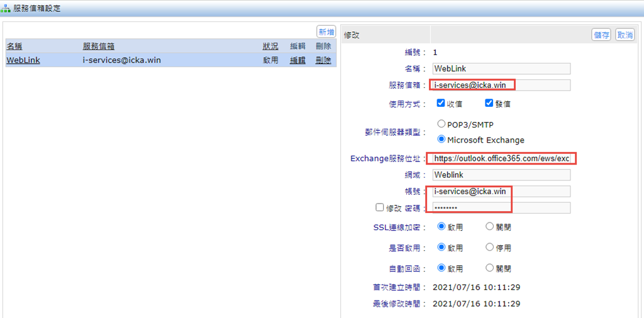
Task: Click the 編輯 link in the WebLink row
Action: coord(297,60)
